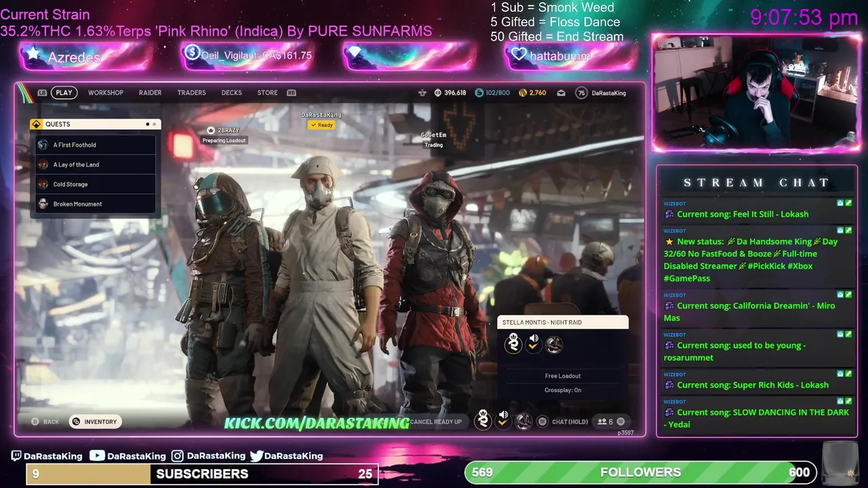This screenshot has height=488, width=868.
Task: Open the STORE tab
Action: pyautogui.click(x=267, y=93)
